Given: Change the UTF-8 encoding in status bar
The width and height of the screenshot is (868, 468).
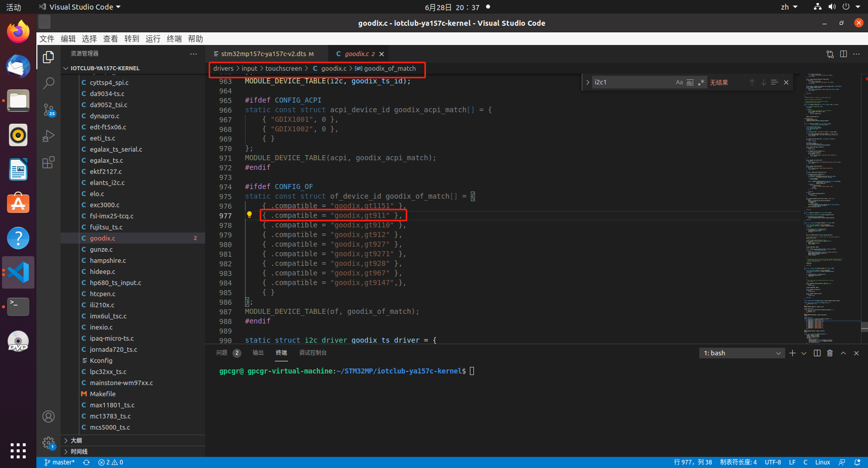Looking at the screenshot, I should [x=773, y=462].
